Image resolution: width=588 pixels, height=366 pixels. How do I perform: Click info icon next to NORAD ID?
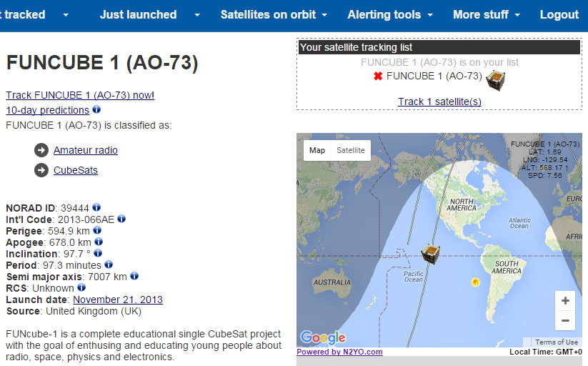click(96, 208)
